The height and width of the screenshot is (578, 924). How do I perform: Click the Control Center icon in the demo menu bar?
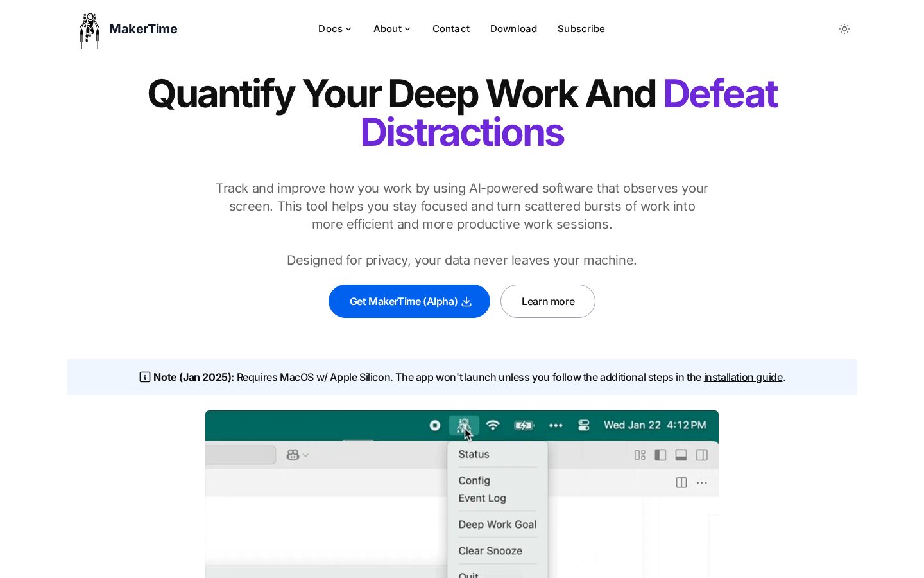[x=584, y=425]
